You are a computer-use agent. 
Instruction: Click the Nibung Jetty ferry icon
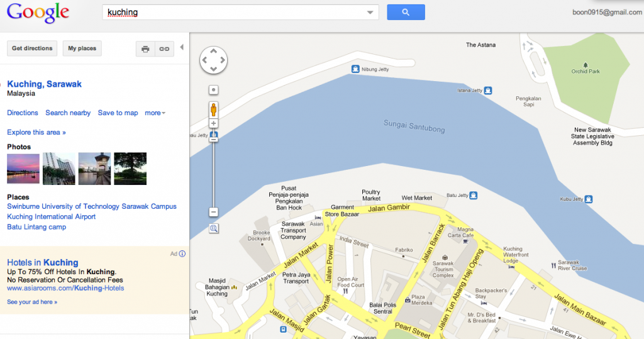click(355, 69)
